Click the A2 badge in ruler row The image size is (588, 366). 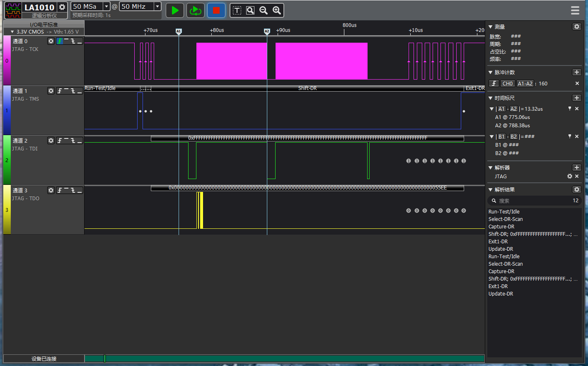(513, 109)
